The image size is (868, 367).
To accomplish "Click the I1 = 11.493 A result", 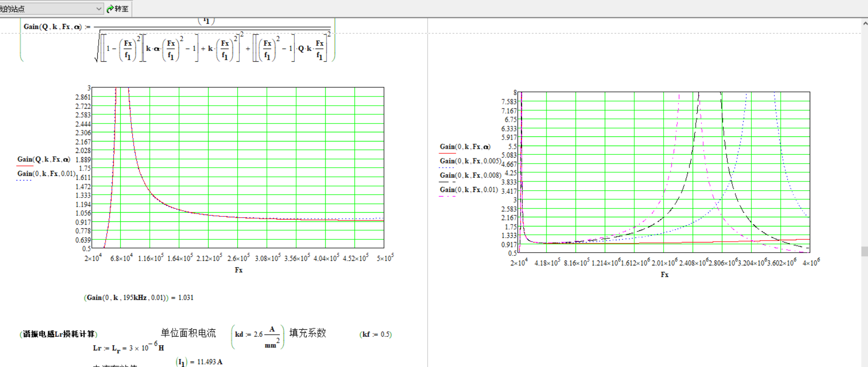I will [199, 362].
